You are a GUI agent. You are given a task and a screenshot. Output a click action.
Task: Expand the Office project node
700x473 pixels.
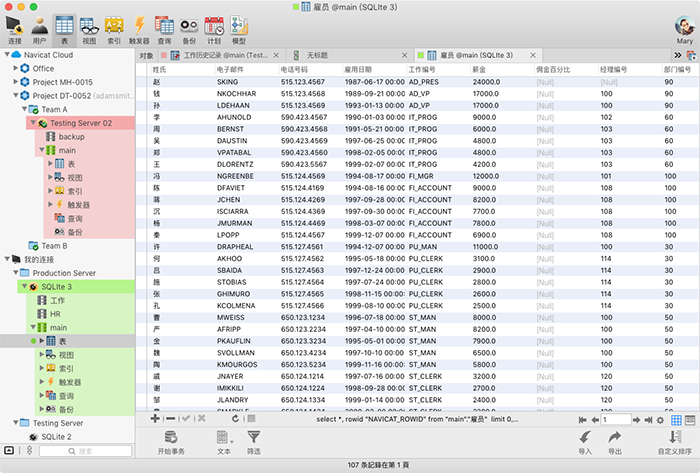pos(16,68)
